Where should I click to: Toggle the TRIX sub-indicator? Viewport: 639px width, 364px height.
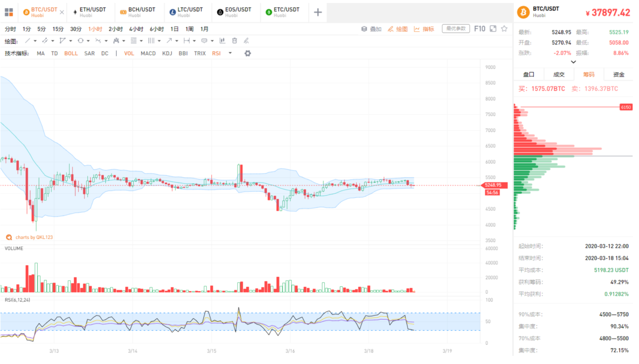(200, 54)
